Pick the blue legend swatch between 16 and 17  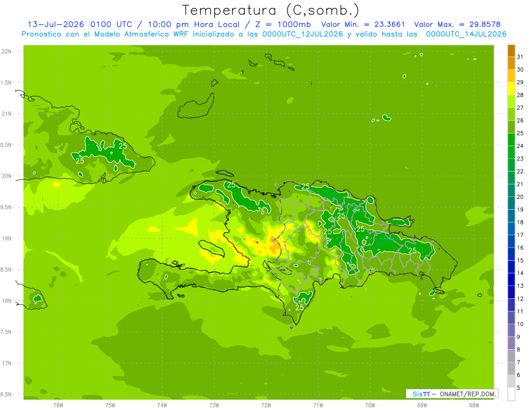click(x=511, y=241)
